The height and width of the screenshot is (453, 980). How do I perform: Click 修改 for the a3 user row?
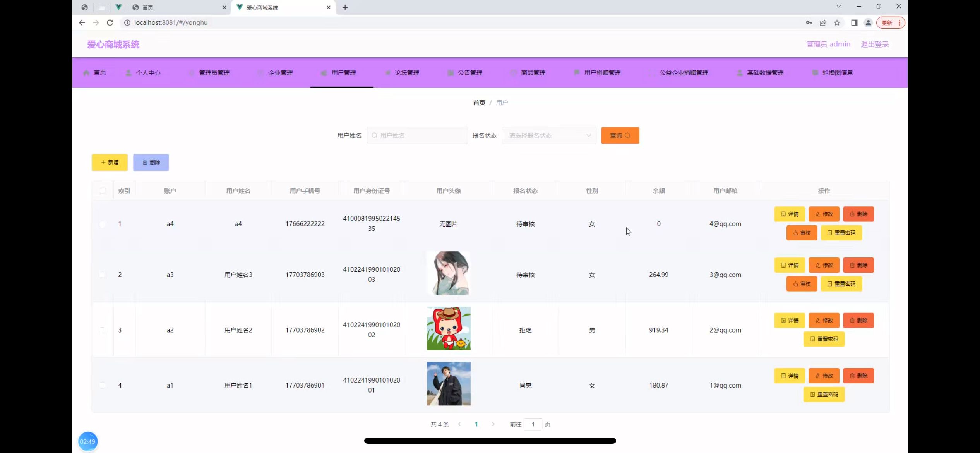824,265
